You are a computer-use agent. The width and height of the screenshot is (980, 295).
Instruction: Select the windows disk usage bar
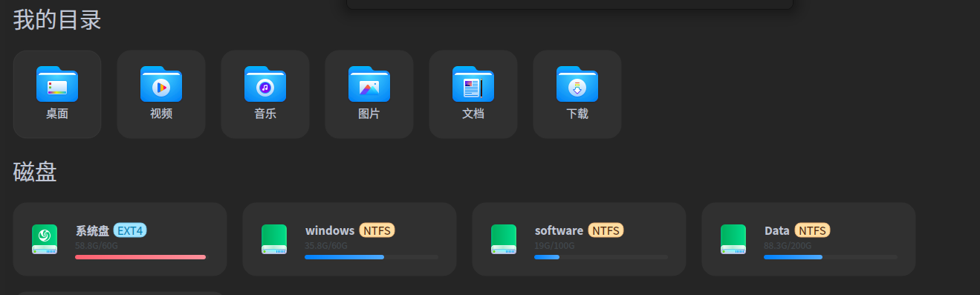(371, 257)
